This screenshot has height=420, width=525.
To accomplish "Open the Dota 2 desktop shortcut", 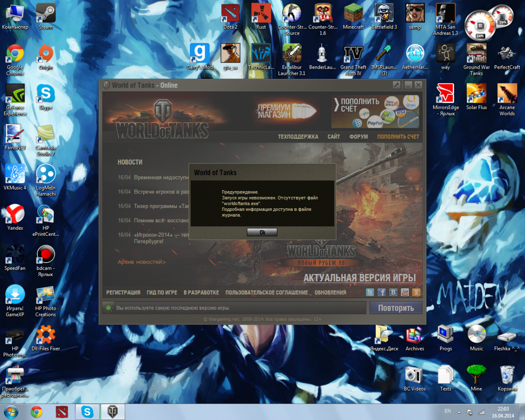I will [231, 17].
